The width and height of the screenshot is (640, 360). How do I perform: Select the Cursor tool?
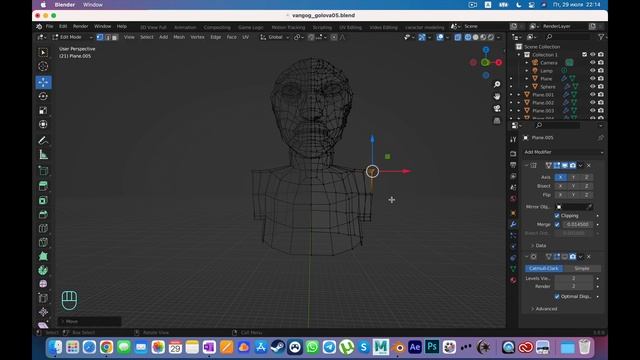pyautogui.click(x=43, y=67)
